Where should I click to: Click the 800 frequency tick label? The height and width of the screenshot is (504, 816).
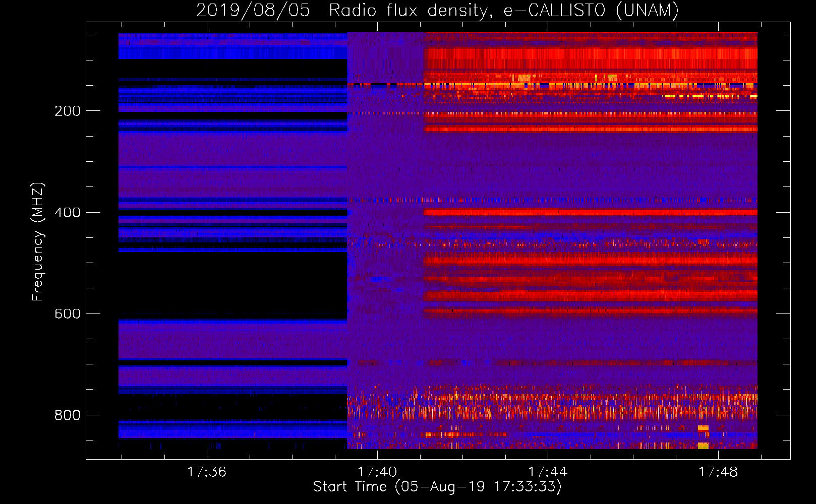click(68, 415)
